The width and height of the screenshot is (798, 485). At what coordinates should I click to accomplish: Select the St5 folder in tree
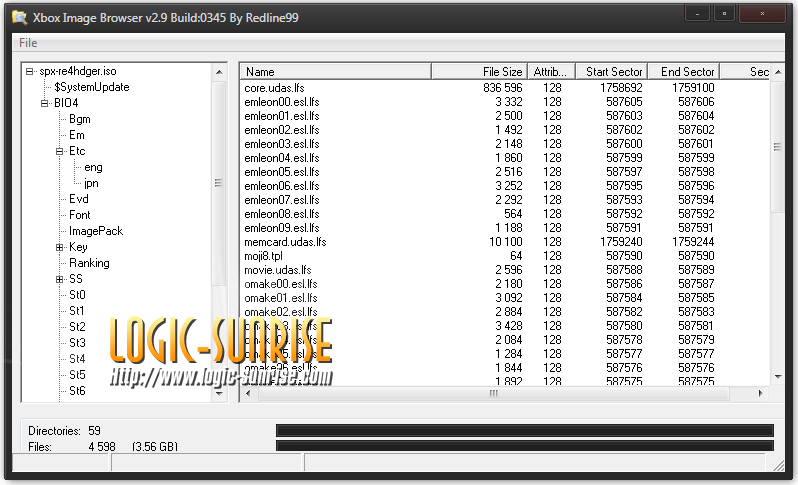77,375
